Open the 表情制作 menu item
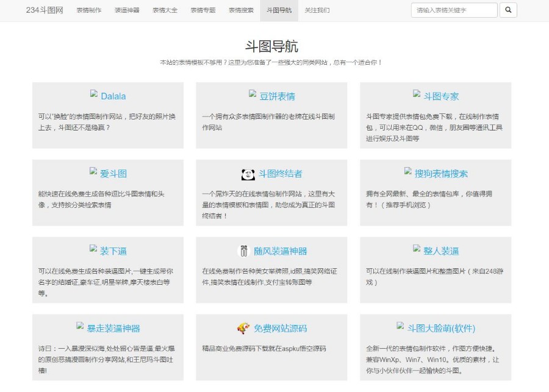This screenshot has height=392, width=549. pos(89,10)
